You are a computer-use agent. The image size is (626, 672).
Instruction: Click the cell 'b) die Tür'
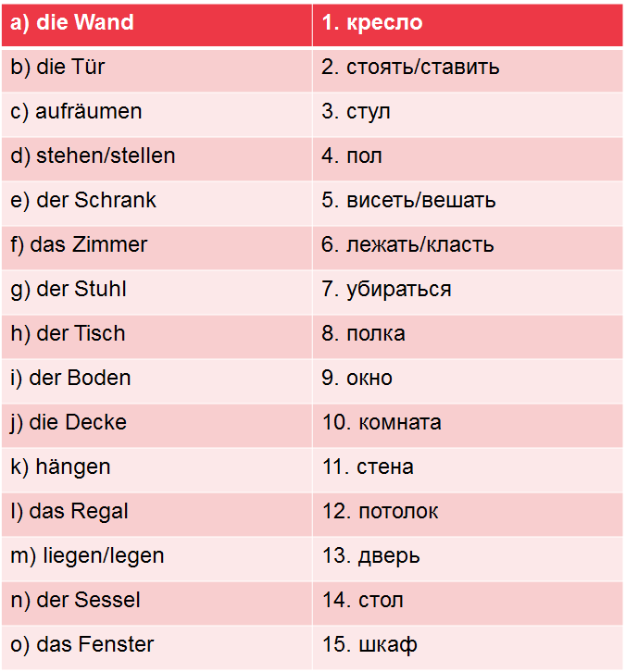[x=156, y=68]
